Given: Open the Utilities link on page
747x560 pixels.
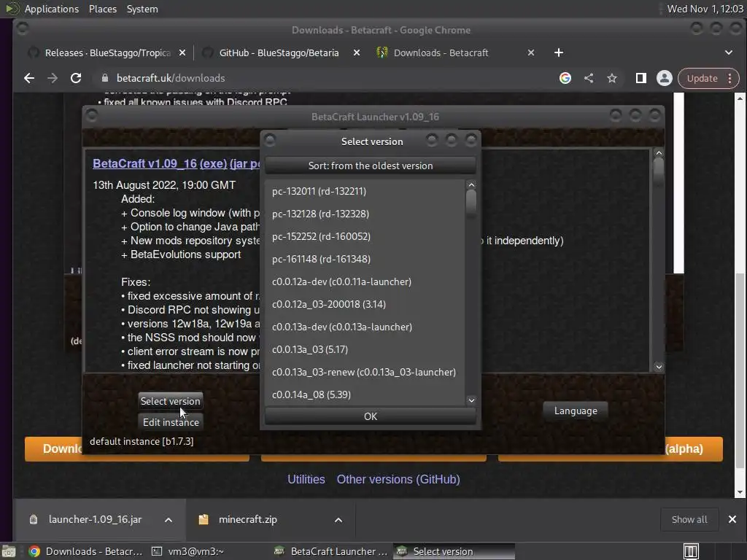Looking at the screenshot, I should (306, 479).
